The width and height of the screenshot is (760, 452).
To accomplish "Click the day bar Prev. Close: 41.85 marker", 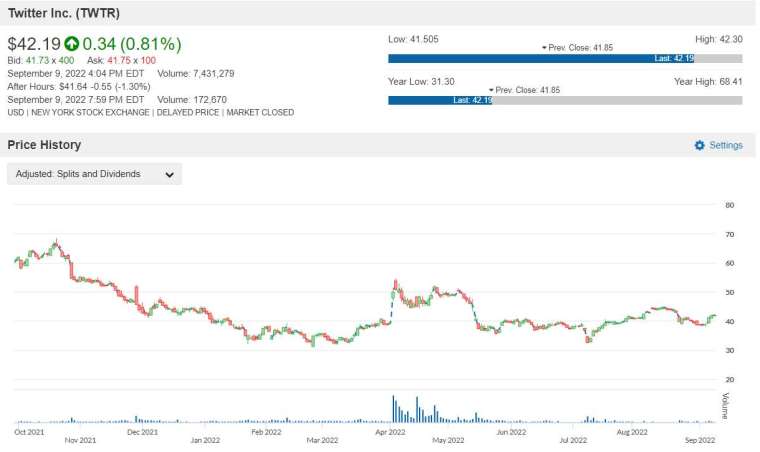I will pos(577,47).
